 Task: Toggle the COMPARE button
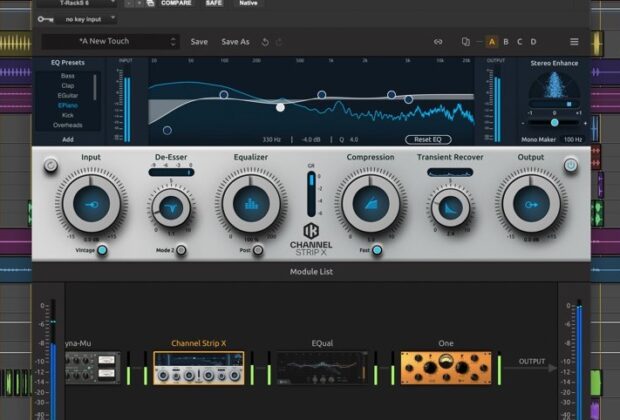click(176, 3)
